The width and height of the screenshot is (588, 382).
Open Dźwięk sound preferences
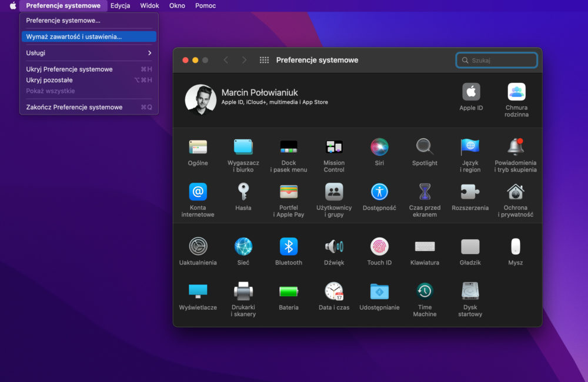click(x=334, y=246)
